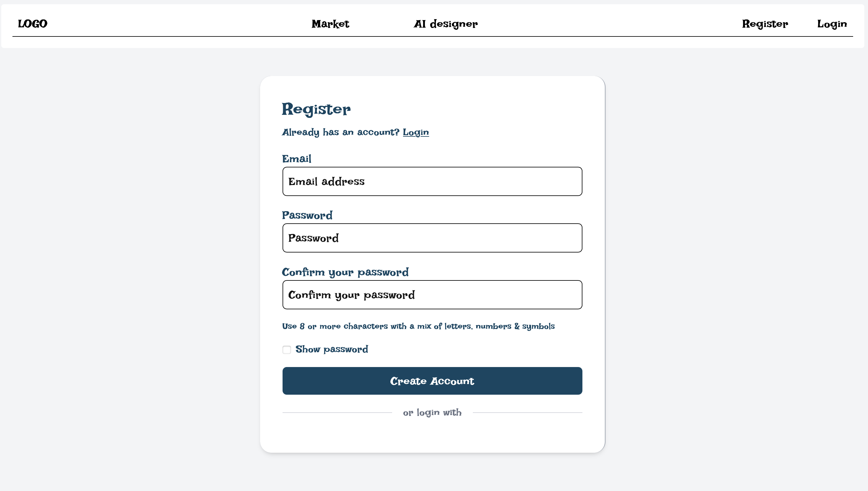This screenshot has height=491, width=868.
Task: Click the LOGO in the header
Action: click(x=33, y=24)
